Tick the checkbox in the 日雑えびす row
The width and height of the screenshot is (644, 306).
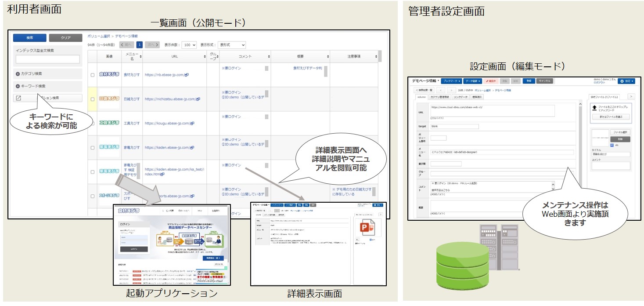click(x=93, y=99)
